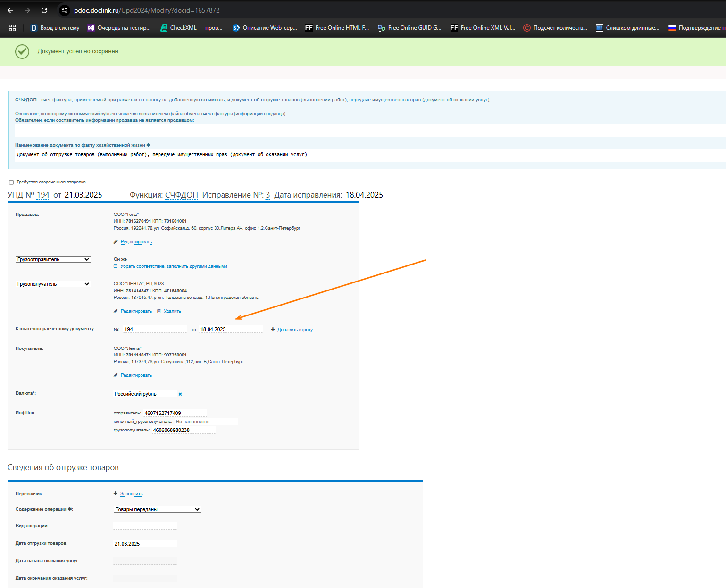Viewport: 726px width, 588px height.
Task: Open 'Free Online HTML F...' bookmark
Action: tap(337, 28)
